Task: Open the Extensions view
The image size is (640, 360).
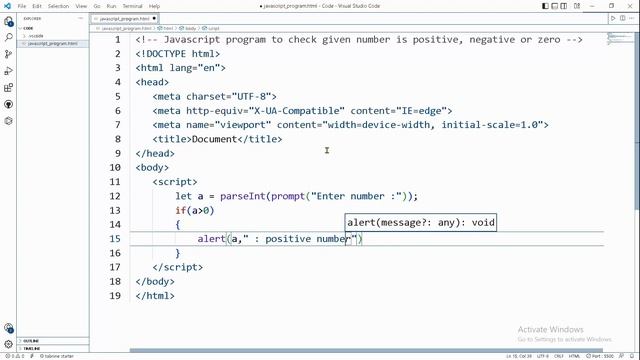Action: [x=8, y=88]
